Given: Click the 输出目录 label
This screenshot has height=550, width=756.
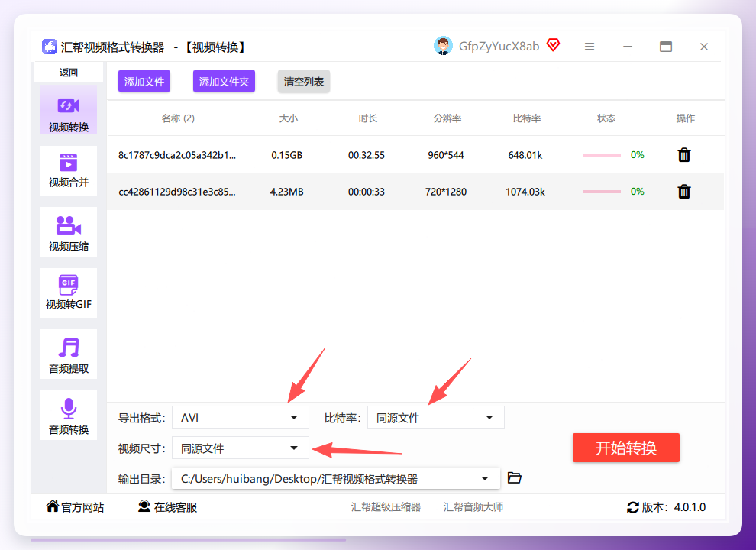Looking at the screenshot, I should pos(142,479).
